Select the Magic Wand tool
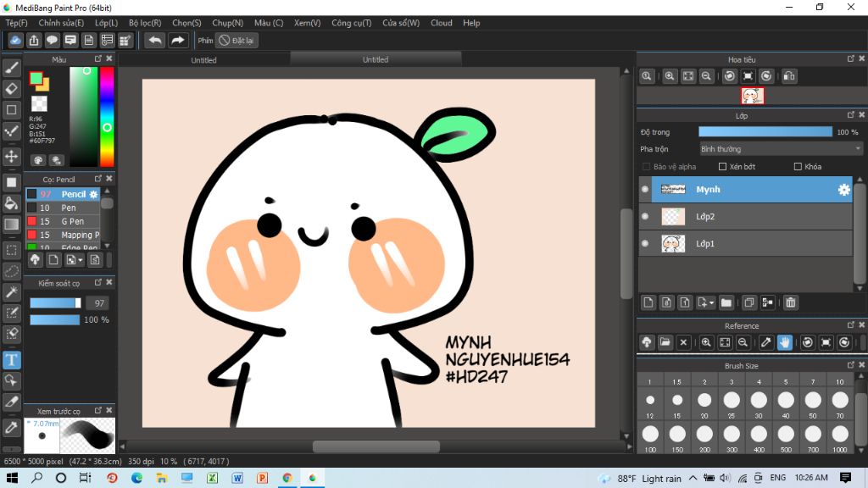The image size is (868, 488). tap(12, 291)
